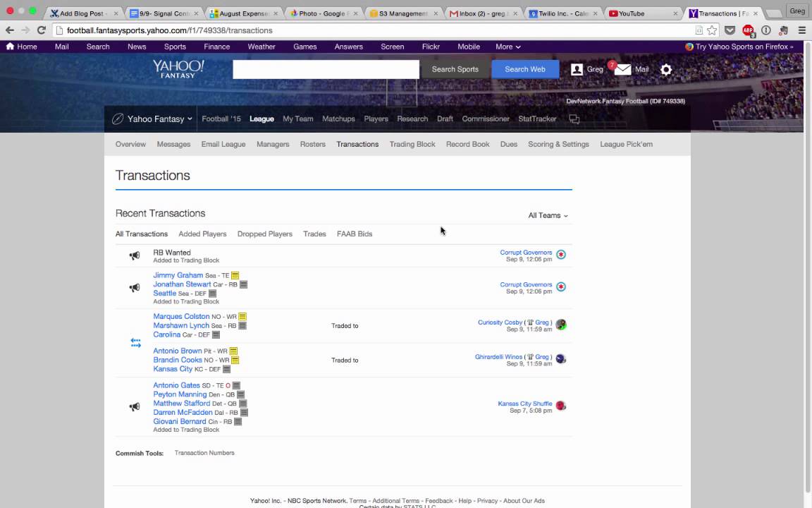Open the Rosters league tab
This screenshot has height=508, width=812.
pyautogui.click(x=313, y=144)
